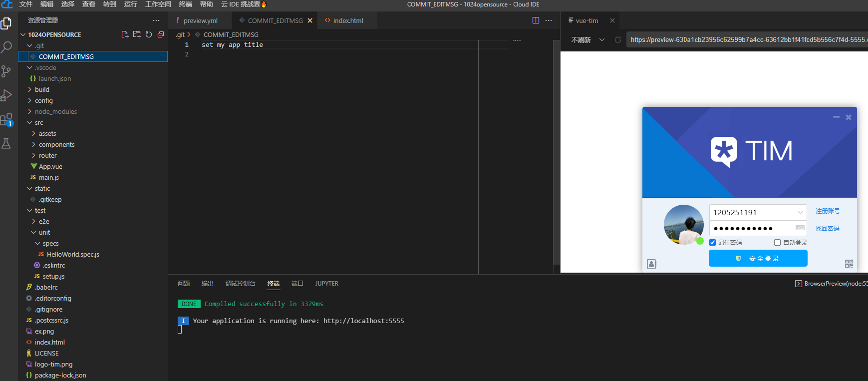Viewport: 868px width, 381px height.
Task: Open the 终端 menu in menu bar
Action: point(185,4)
